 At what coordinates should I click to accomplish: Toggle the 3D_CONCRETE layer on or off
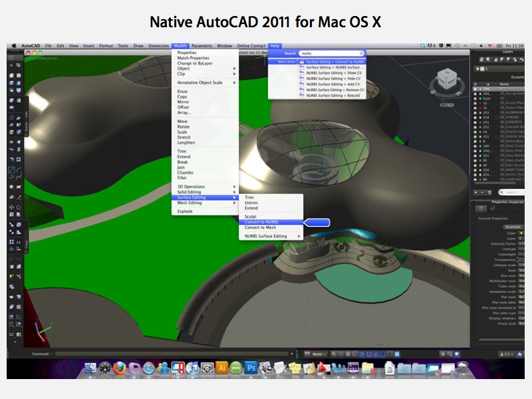pos(475,122)
